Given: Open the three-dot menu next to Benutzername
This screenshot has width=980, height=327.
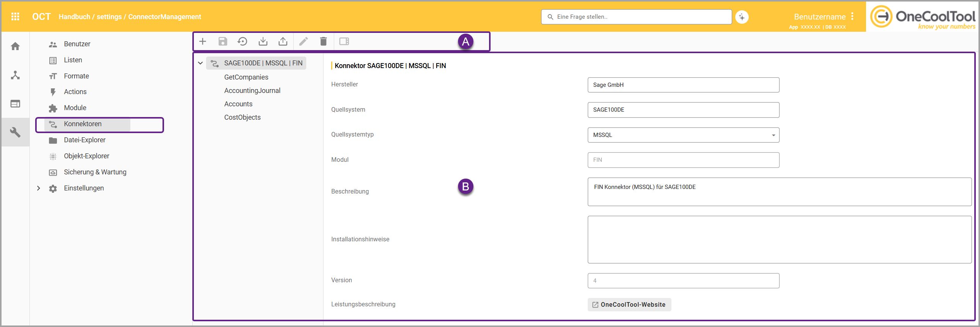Looking at the screenshot, I should click(852, 16).
